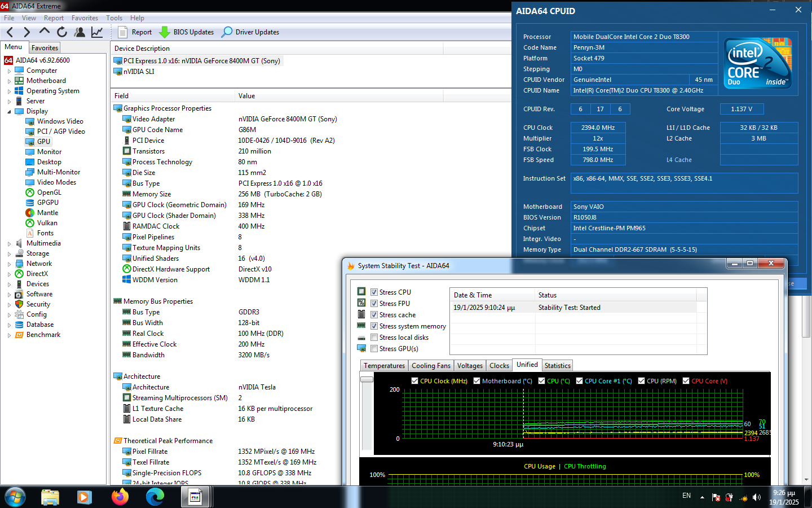Toggle Motherboard (°C) graph checkbox
812x508 pixels.
pos(477,381)
